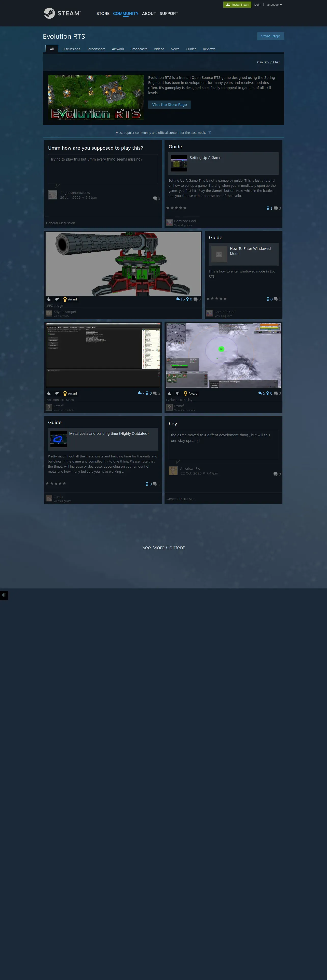This screenshot has width=327, height=980.
Task: Open the SUPPORT menu item
Action: (x=169, y=13)
